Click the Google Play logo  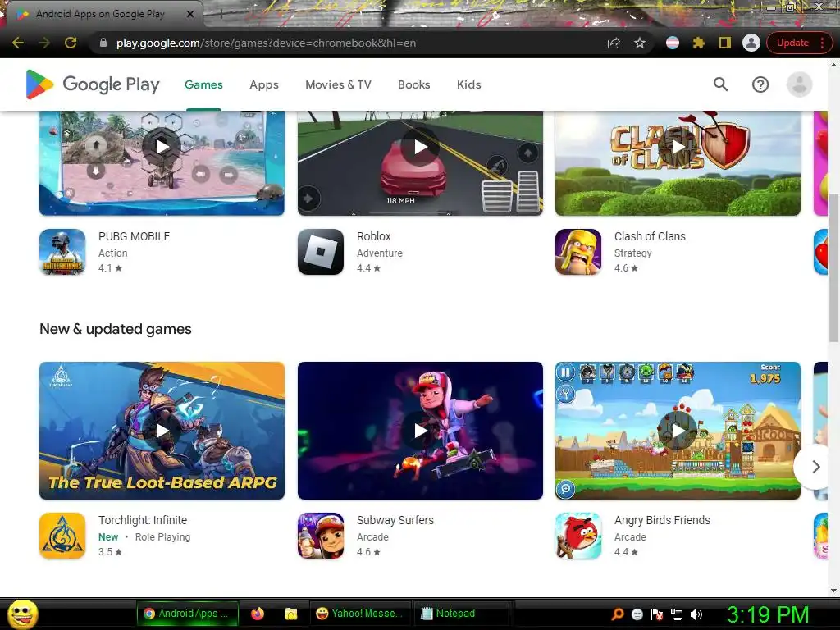click(93, 84)
